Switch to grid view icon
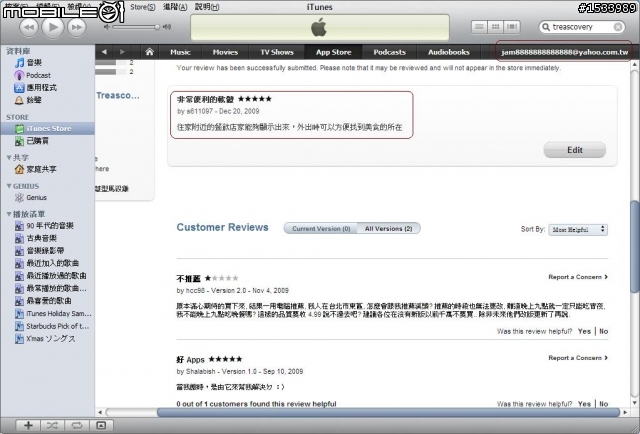The height and width of the screenshot is (434, 640). (496, 27)
